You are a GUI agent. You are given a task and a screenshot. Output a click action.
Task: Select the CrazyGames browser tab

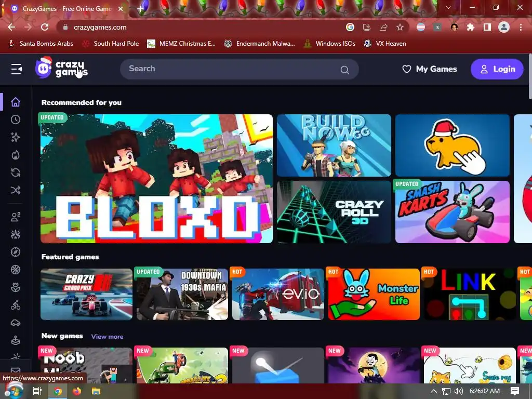point(66,9)
